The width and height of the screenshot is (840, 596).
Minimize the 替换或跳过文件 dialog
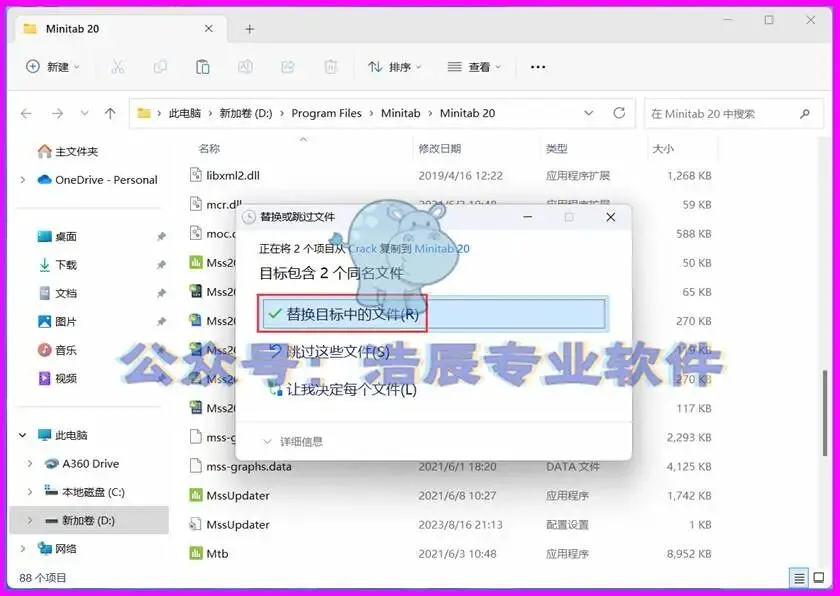528,217
